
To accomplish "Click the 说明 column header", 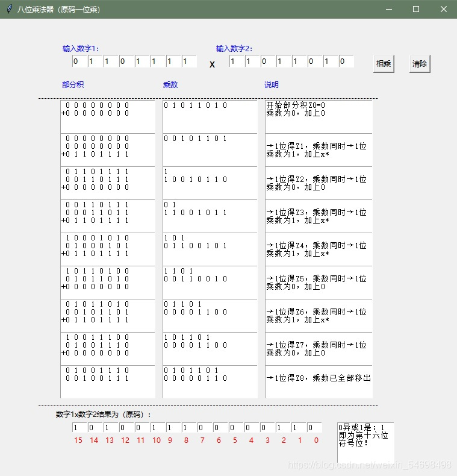I will coord(272,85).
